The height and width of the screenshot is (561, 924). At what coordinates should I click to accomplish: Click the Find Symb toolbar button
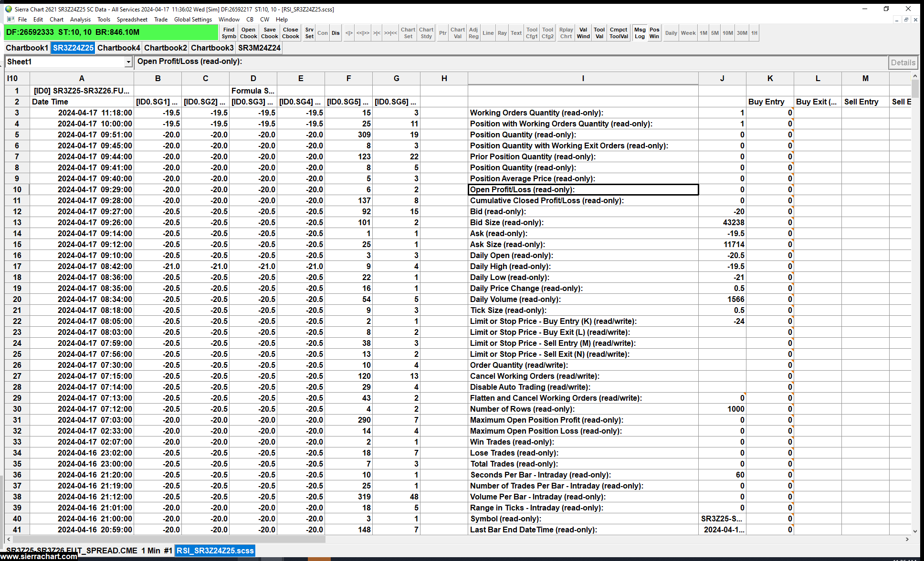click(x=229, y=33)
